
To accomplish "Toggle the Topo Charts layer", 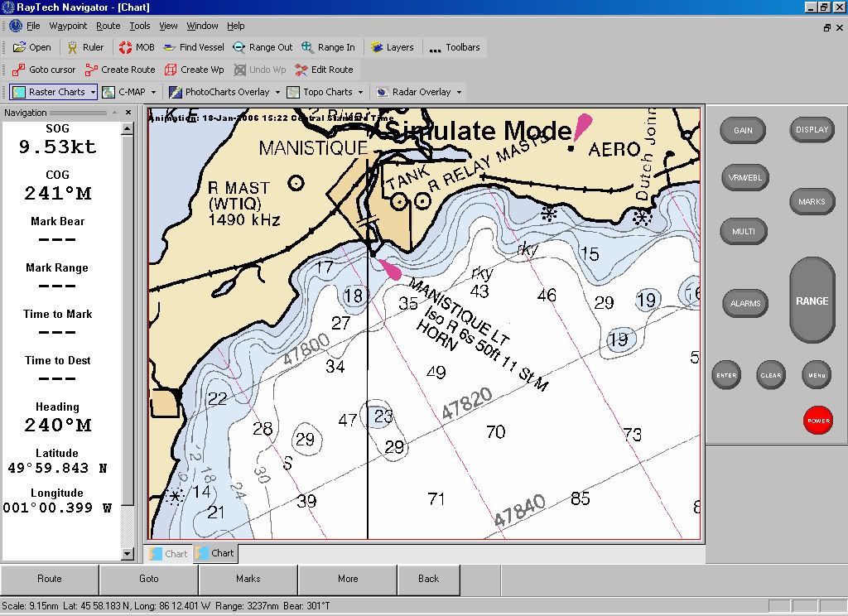I will (x=320, y=93).
